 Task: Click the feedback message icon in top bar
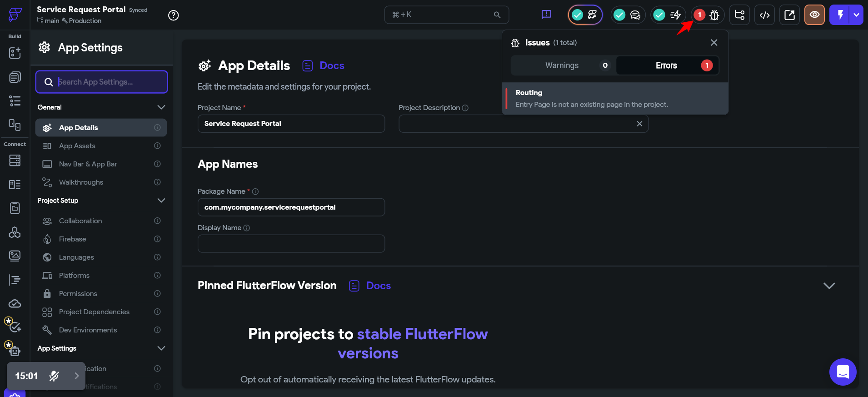coord(546,15)
